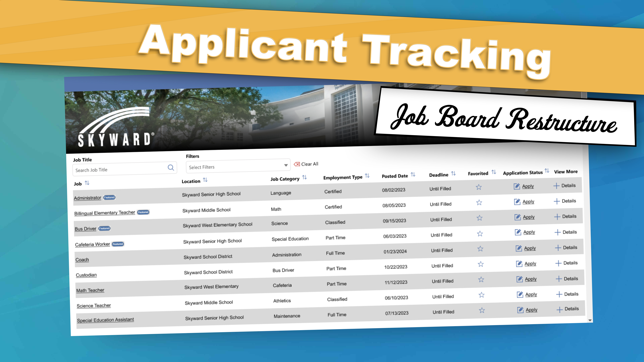
Task: Click the Clear All eraser icon
Action: tap(297, 164)
